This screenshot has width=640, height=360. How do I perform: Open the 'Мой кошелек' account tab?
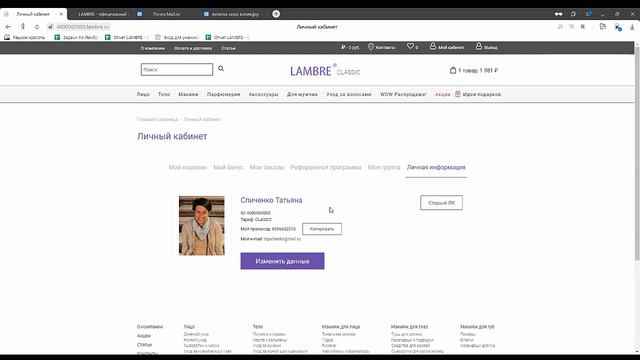[x=188, y=167]
